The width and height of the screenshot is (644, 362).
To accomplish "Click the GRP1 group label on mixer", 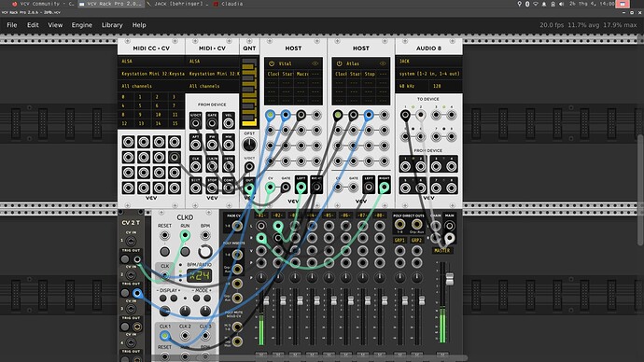I will pyautogui.click(x=399, y=240).
